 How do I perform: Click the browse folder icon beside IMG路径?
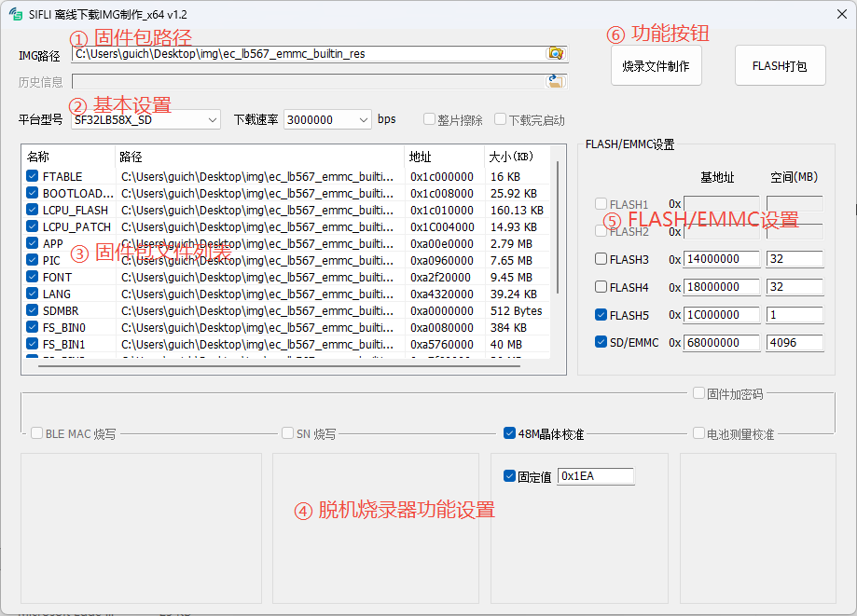tap(556, 54)
